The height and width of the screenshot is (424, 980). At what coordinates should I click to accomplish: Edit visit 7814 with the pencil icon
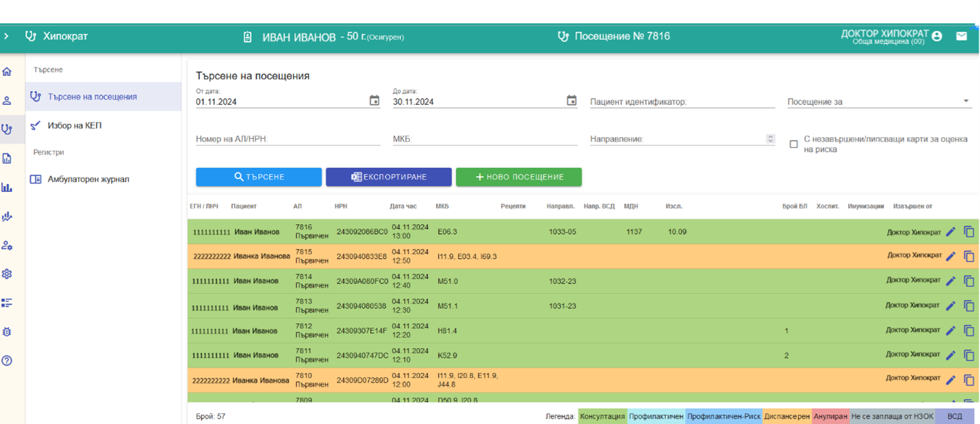[x=951, y=281]
